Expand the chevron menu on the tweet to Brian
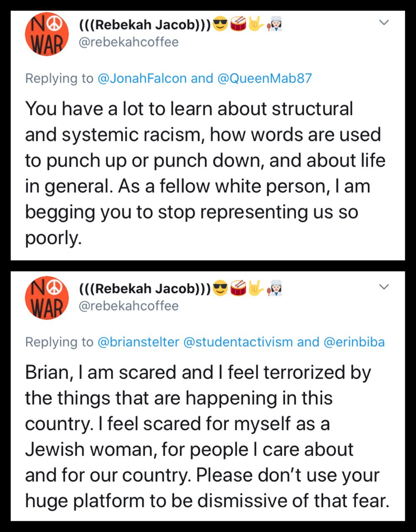This screenshot has width=416, height=532. click(384, 287)
